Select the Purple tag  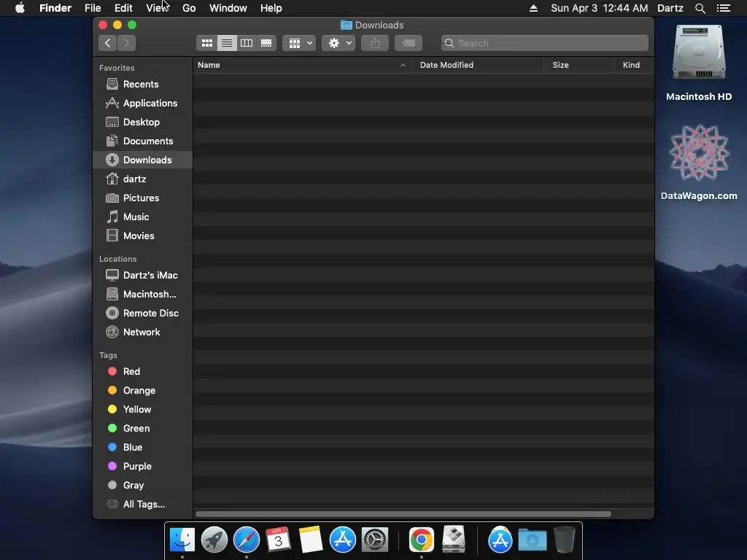click(142, 467)
